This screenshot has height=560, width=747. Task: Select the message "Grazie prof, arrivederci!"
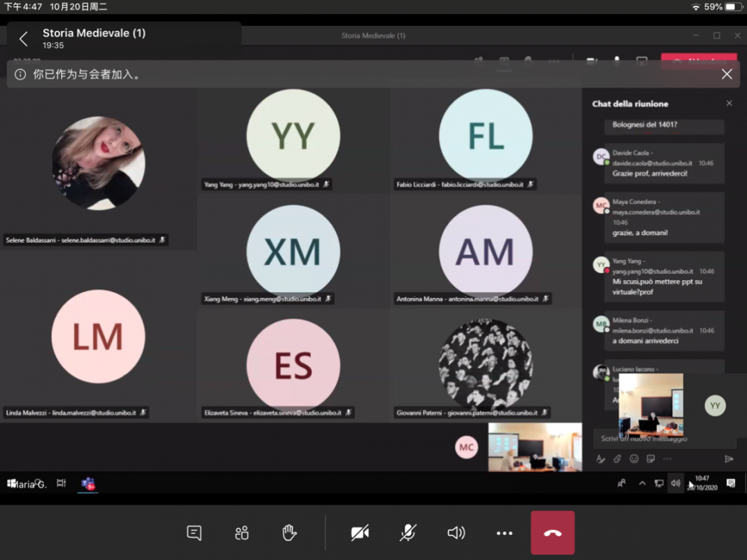pyautogui.click(x=649, y=174)
